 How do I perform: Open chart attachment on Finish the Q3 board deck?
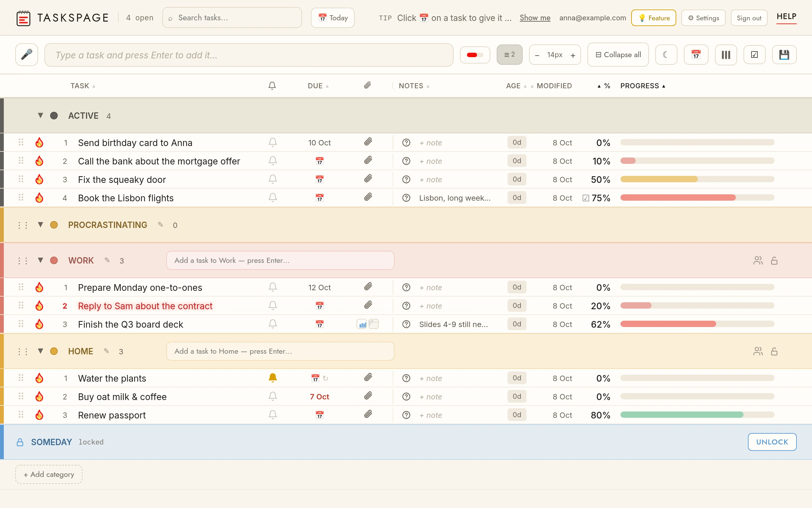361,324
